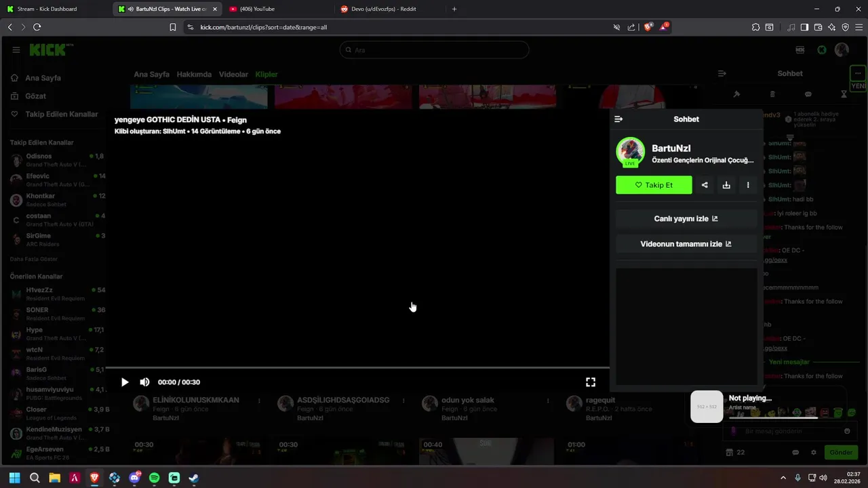Open odun yok salak clip options menu
The width and height of the screenshot is (868, 488).
[x=548, y=401]
